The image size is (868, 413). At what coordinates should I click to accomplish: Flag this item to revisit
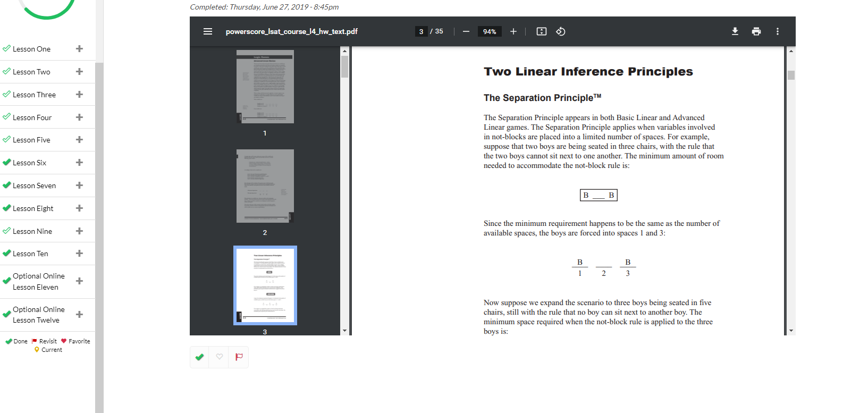click(x=239, y=357)
